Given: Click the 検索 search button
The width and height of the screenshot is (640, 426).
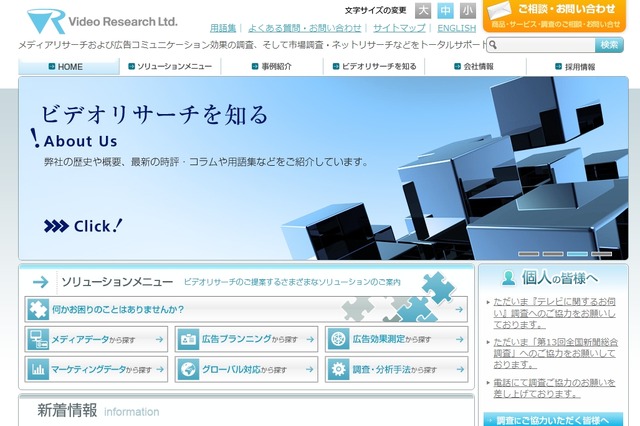Looking at the screenshot, I should tap(609, 44).
